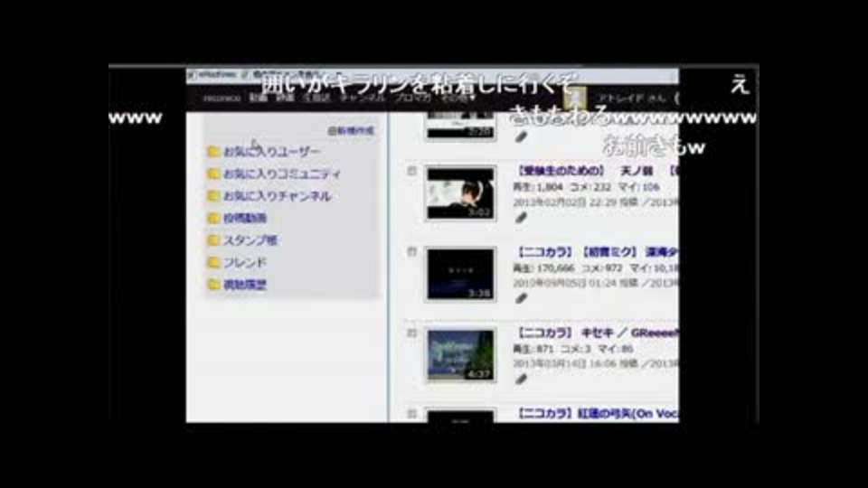This screenshot has width=868, height=488.
Task: Open 【ニコカラ】紅蓮の弓矢 video title
Action: click(597, 413)
